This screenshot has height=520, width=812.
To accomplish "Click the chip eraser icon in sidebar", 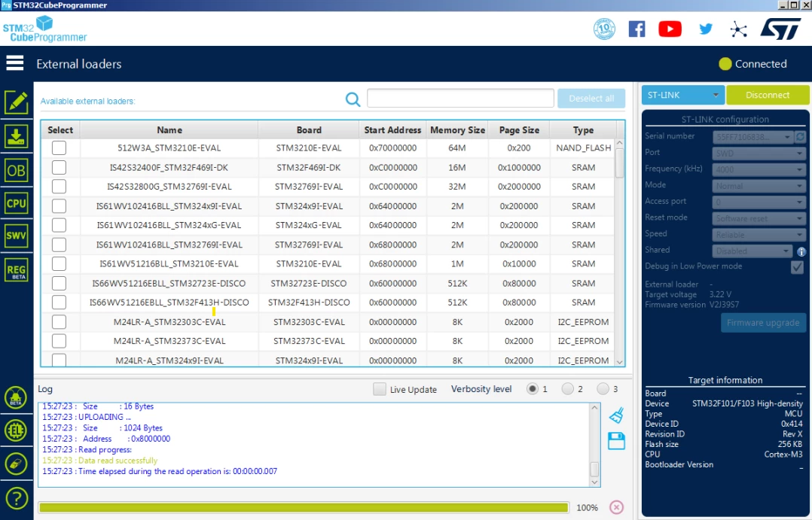I will (16, 464).
